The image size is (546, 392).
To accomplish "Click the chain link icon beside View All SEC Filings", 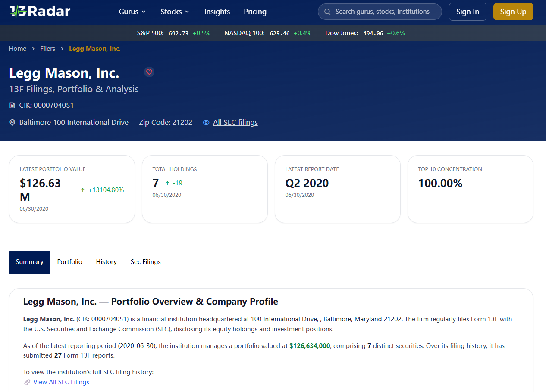I will (27, 382).
